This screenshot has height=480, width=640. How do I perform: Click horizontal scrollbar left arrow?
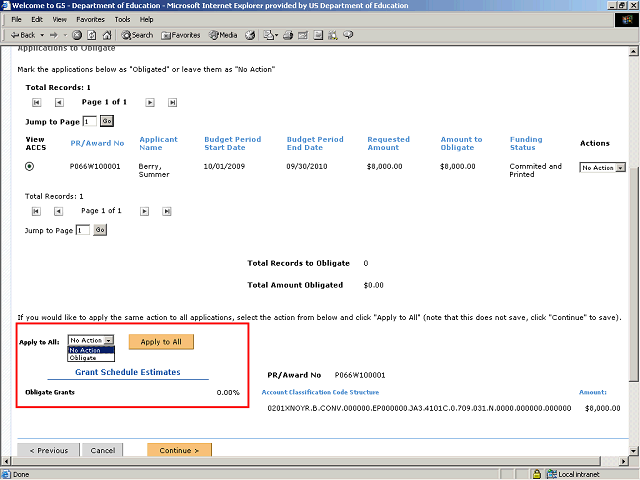(x=6, y=462)
